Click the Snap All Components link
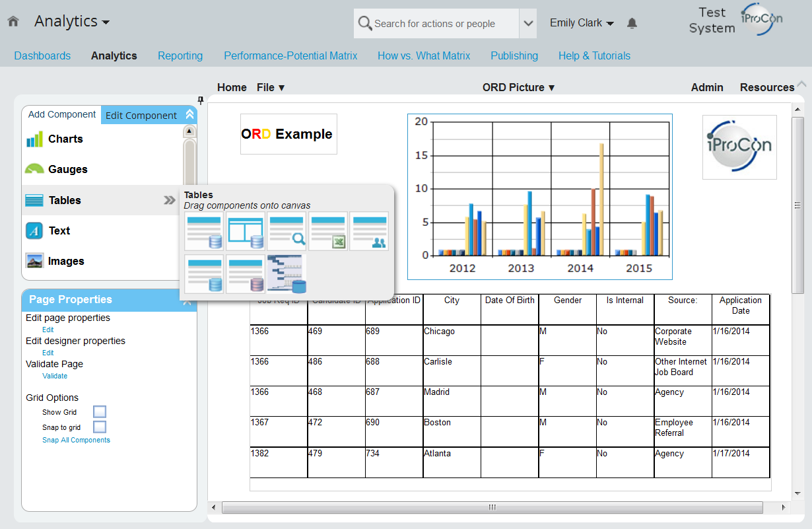The image size is (812, 529). point(76,440)
